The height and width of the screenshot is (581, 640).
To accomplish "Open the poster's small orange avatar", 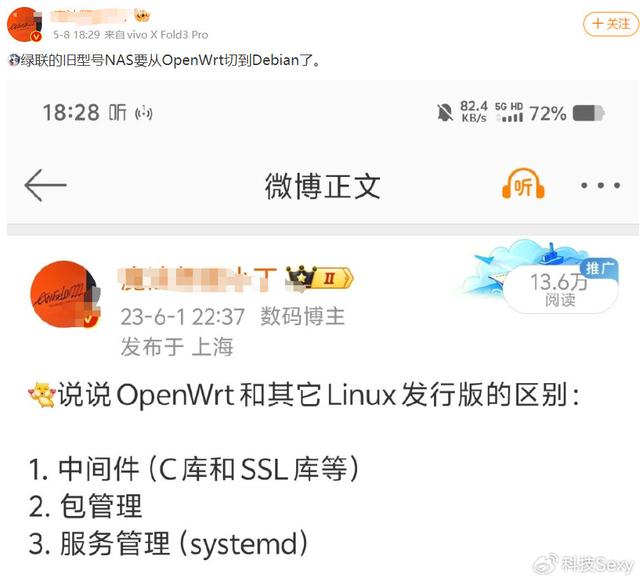I will pyautogui.click(x=24, y=24).
